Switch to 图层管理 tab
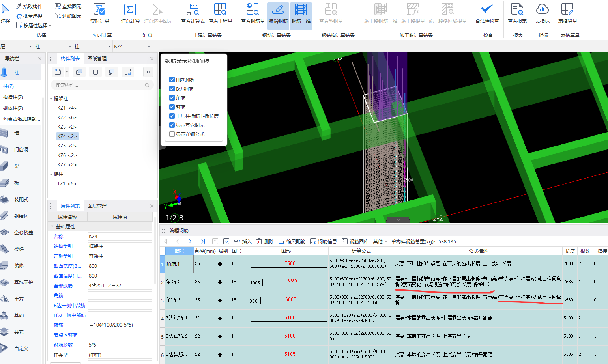Screen dimensions: 608x364 click(x=97, y=206)
